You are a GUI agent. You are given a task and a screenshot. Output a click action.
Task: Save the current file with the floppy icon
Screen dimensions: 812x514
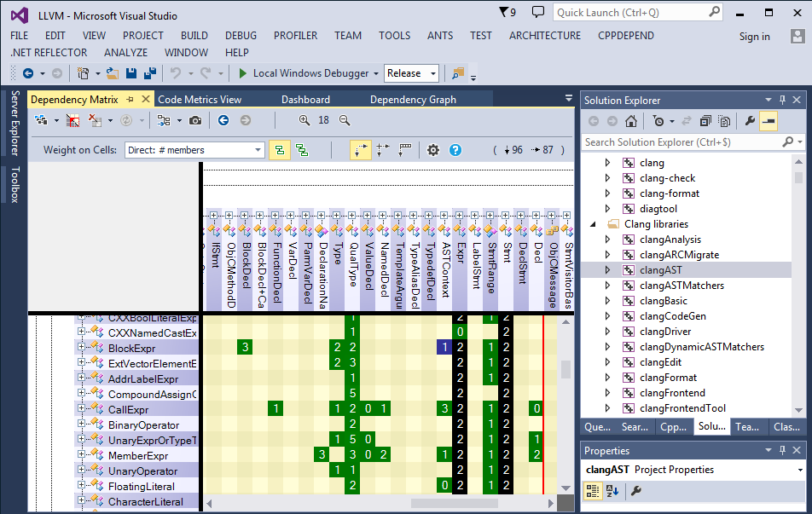point(131,73)
